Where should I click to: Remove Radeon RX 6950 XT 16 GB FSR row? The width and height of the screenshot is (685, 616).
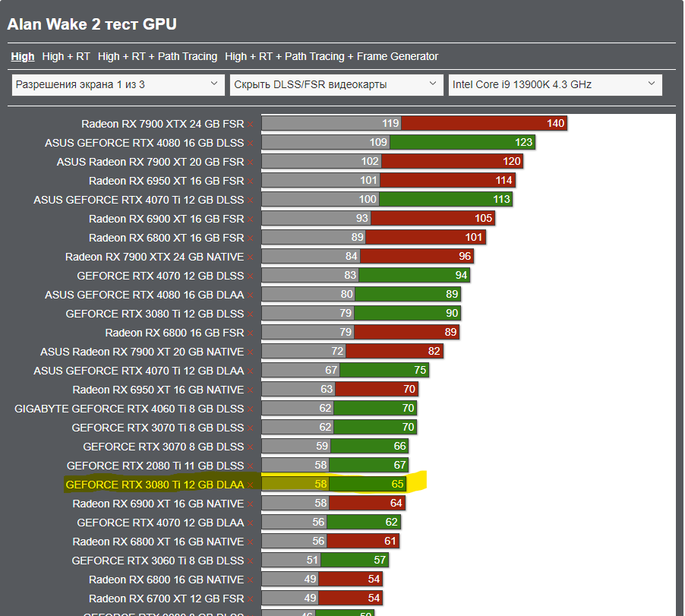pos(251,182)
